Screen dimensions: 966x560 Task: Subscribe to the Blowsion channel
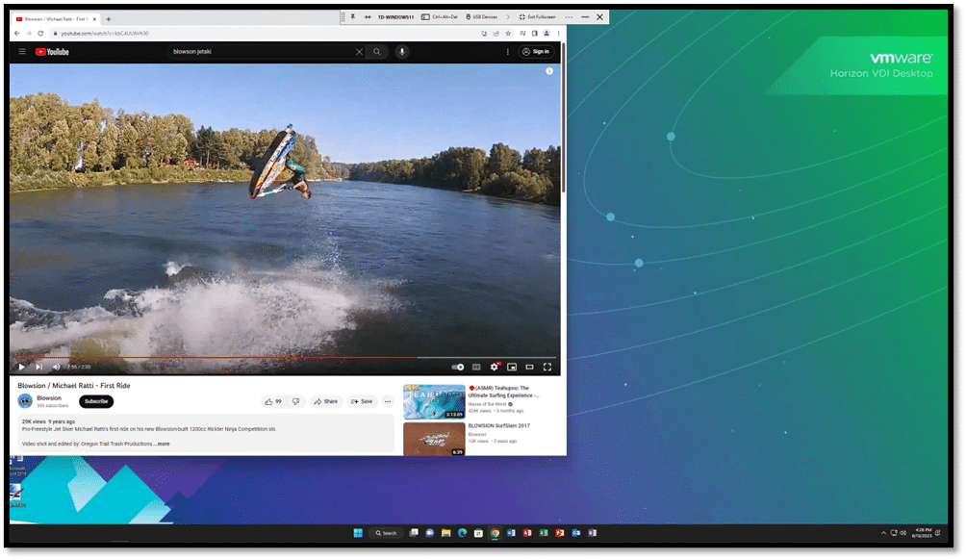click(96, 401)
